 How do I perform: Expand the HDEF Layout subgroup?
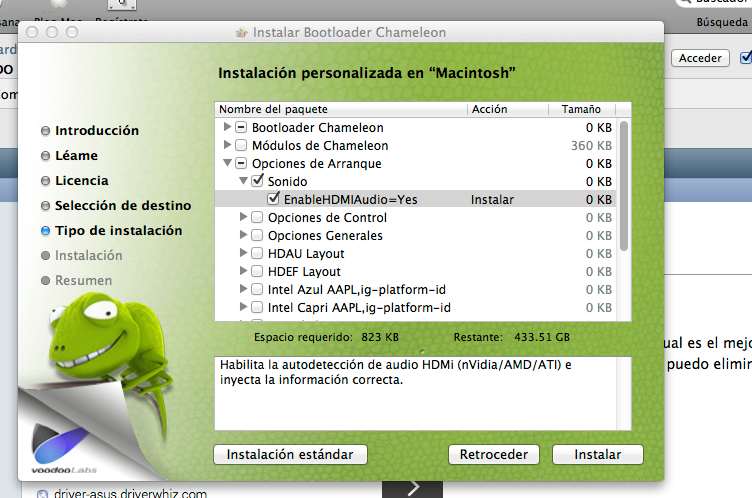pos(244,271)
